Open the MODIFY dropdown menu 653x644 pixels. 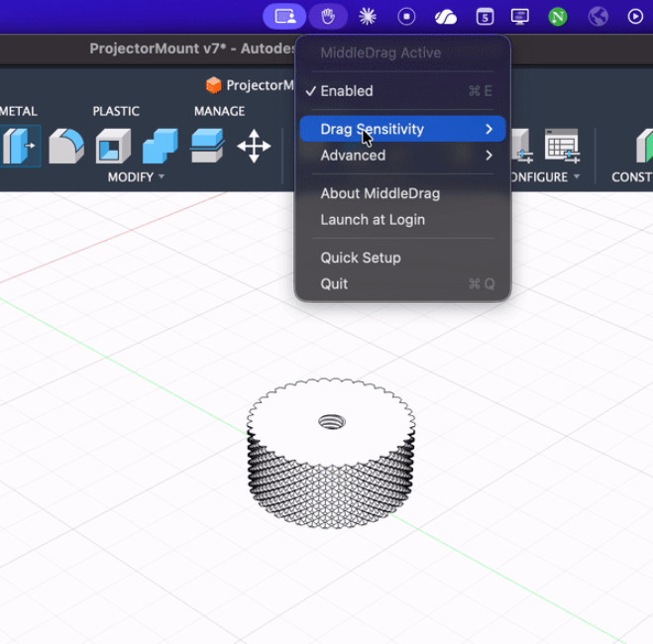136,177
